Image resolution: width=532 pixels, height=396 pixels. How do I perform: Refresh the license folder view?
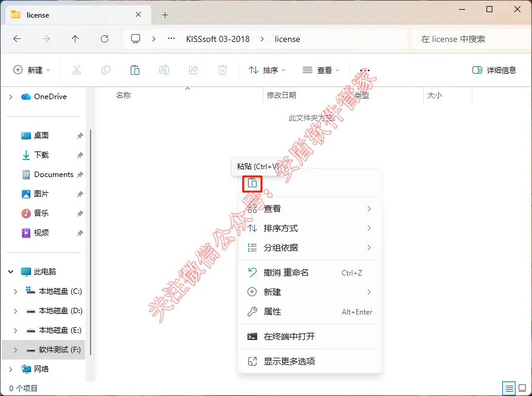(105, 39)
